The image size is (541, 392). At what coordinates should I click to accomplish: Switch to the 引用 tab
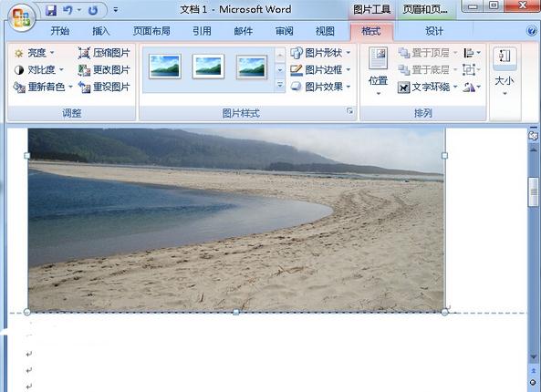click(x=202, y=31)
